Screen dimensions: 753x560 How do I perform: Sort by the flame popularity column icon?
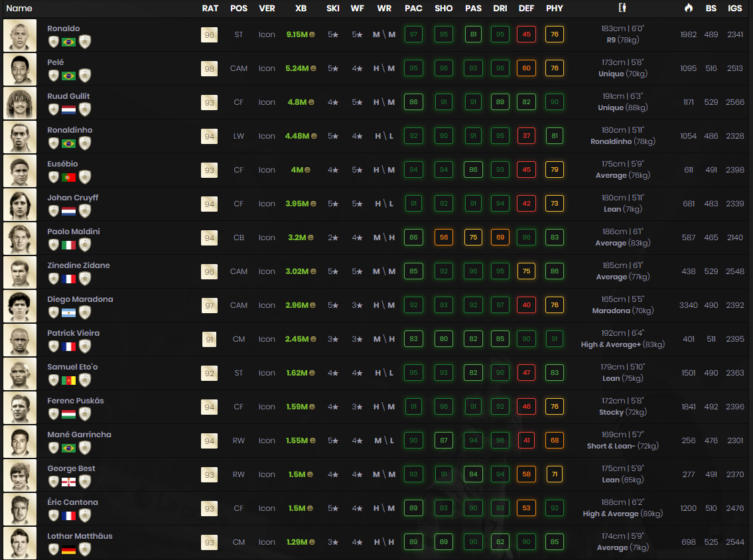688,8
